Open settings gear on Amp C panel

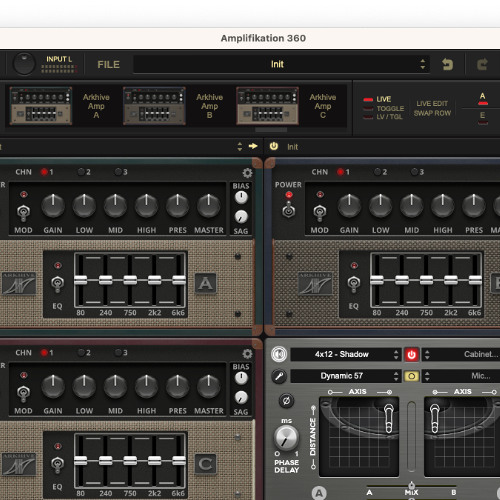[x=247, y=353]
